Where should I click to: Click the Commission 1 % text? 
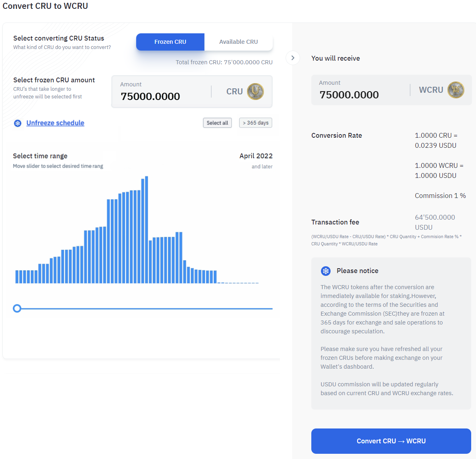tap(440, 196)
